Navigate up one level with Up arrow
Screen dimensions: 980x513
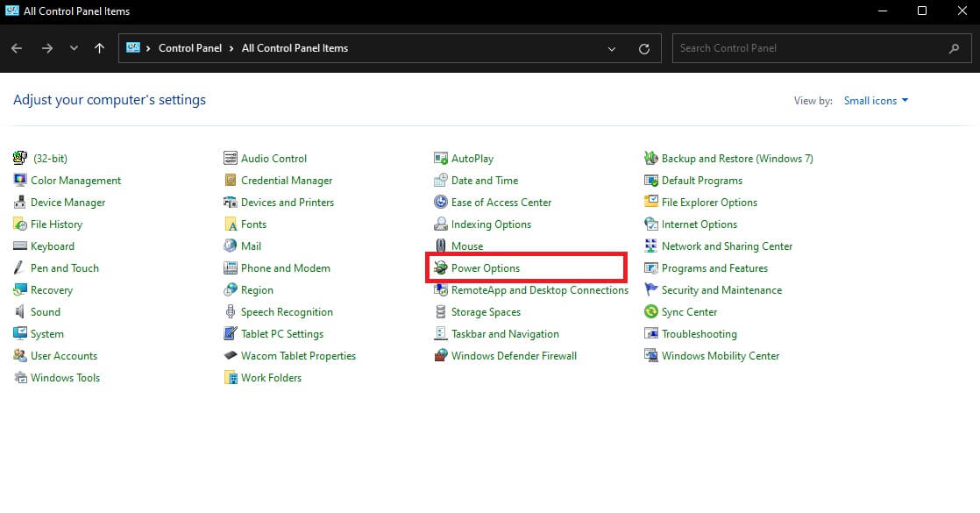click(99, 49)
